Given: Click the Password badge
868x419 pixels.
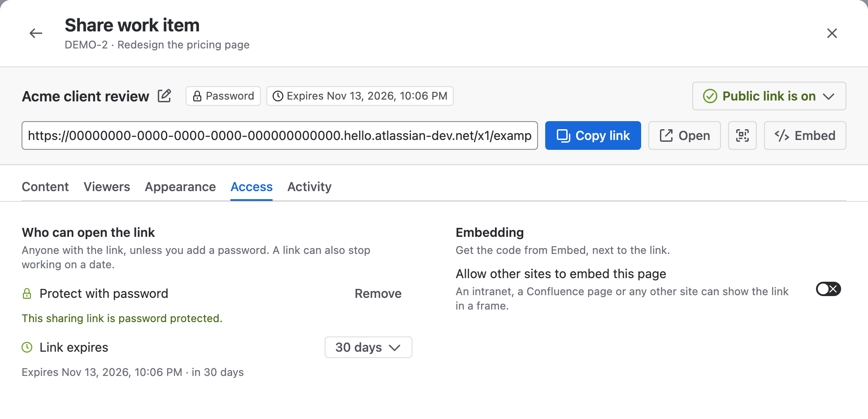Looking at the screenshot, I should click(x=223, y=96).
